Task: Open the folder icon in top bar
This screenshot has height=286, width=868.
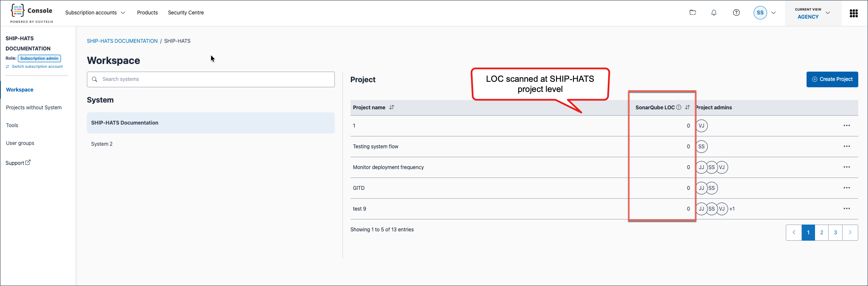Action: click(x=693, y=13)
